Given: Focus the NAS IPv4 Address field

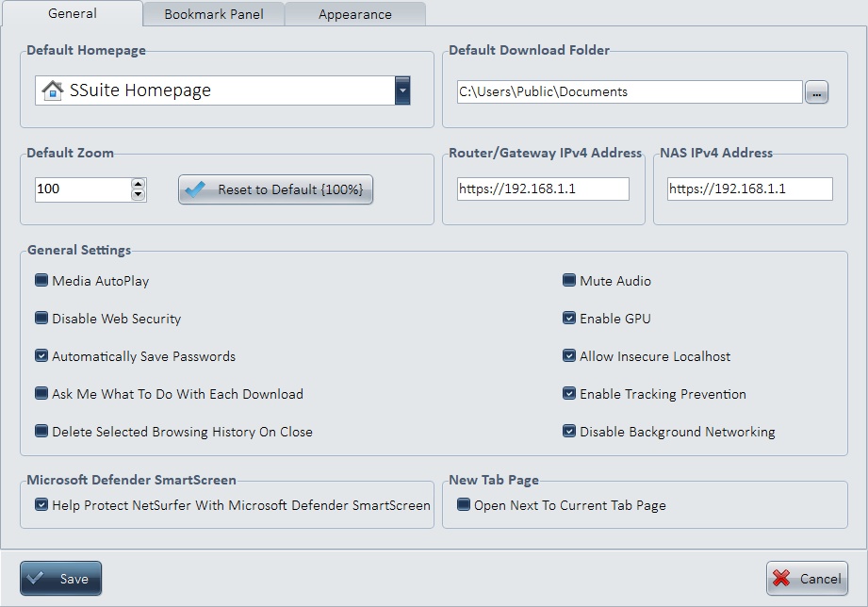Looking at the screenshot, I should pos(749,189).
